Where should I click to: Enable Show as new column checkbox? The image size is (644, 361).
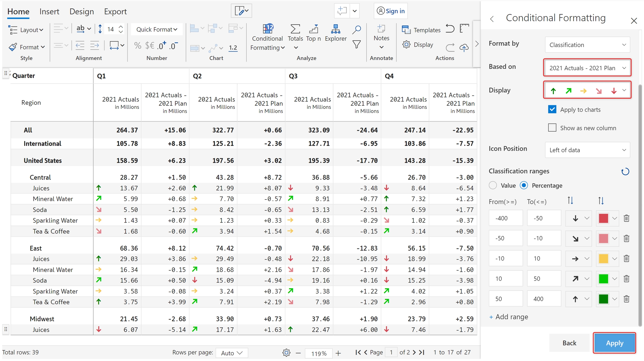click(x=552, y=128)
